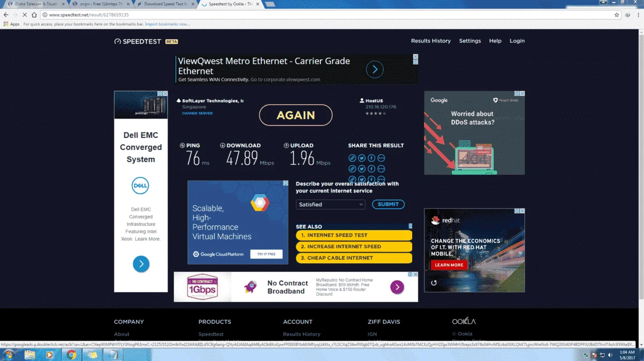The image size is (644, 361).
Task: Click the Ookla logo in footer
Action: click(x=464, y=321)
